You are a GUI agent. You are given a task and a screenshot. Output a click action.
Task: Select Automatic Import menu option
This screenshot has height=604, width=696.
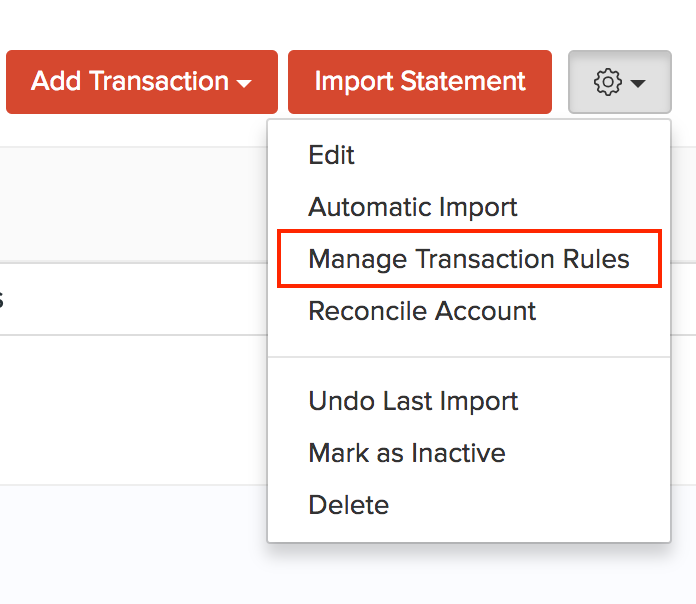(x=412, y=207)
